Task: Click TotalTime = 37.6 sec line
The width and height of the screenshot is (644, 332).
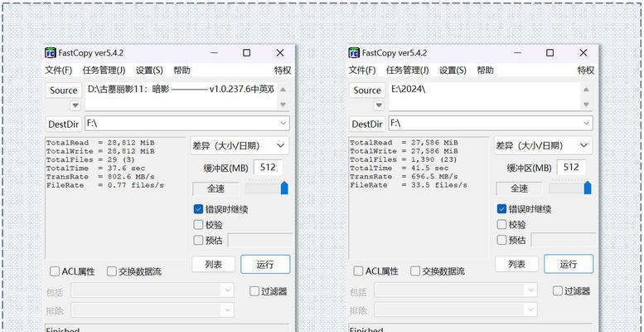Action: [95, 168]
